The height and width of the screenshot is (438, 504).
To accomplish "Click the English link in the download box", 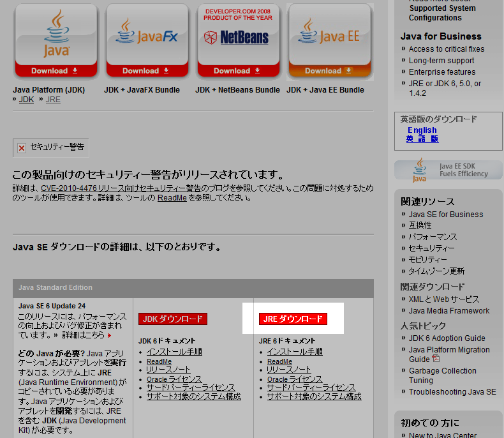I will pyautogui.click(x=422, y=130).
